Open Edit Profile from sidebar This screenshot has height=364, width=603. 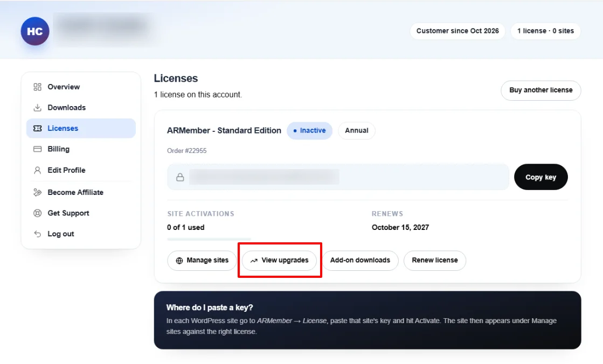(x=81, y=170)
